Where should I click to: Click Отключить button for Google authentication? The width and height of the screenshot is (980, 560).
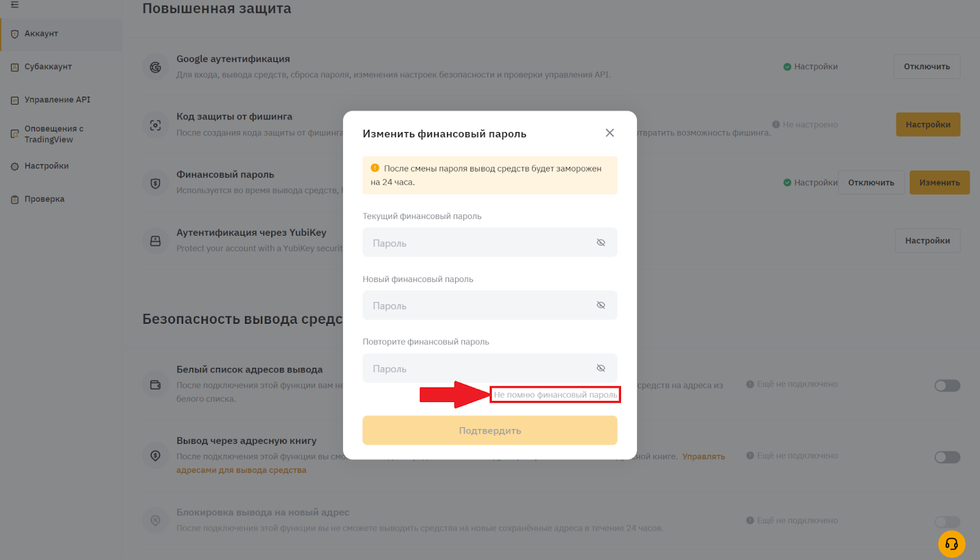(x=927, y=67)
